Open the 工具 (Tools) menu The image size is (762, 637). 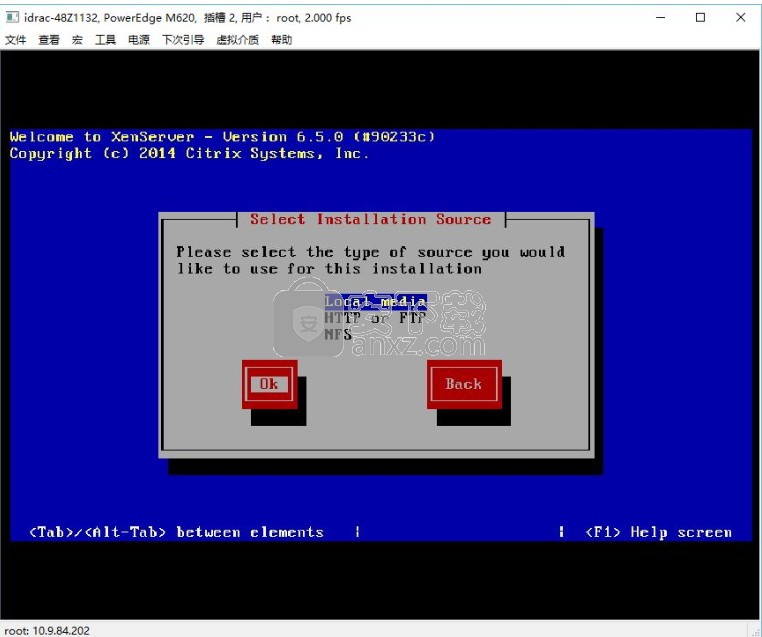(x=105, y=40)
